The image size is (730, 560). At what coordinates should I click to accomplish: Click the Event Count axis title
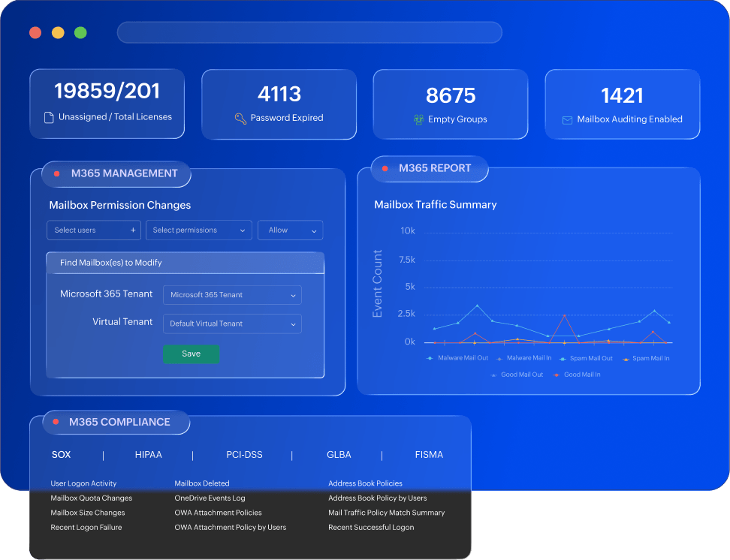(x=378, y=284)
